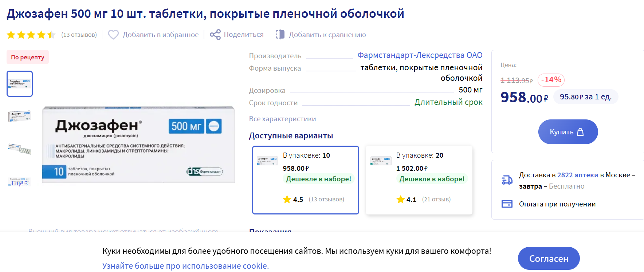Viewport: 644px width, 272px height.
Task: Click the current price 958.00 ₽ in price panel
Action: click(x=524, y=97)
